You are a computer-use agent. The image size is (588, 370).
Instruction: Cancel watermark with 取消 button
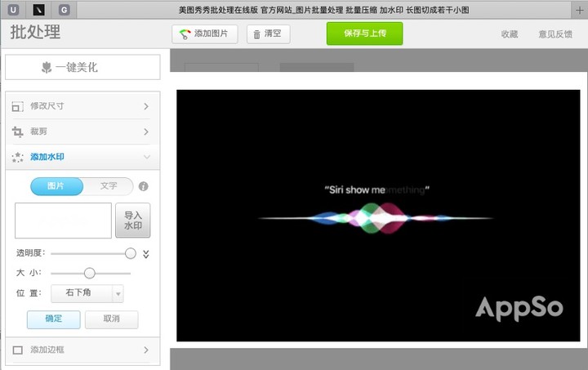[x=111, y=319]
